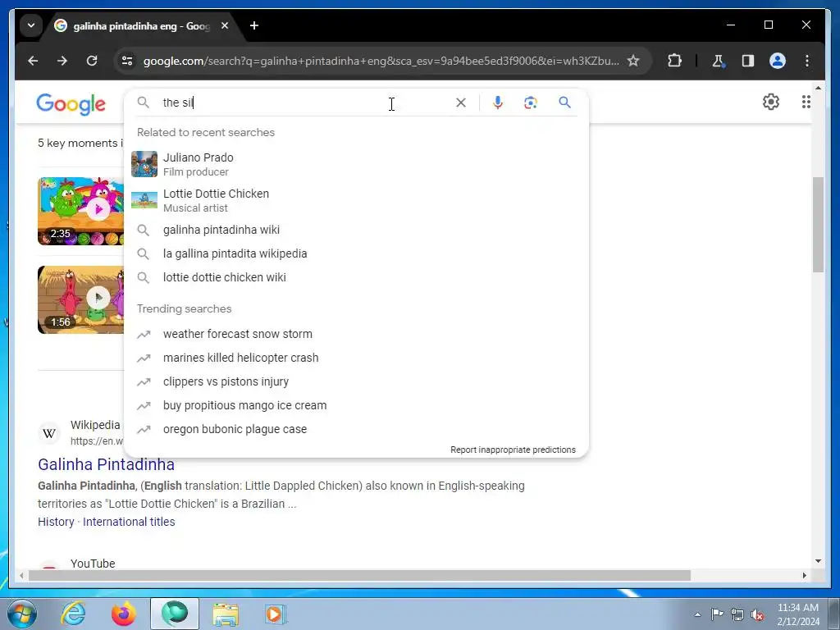
Task: Choose la gallina pintadita wikipedia suggestion
Action: coord(356,253)
